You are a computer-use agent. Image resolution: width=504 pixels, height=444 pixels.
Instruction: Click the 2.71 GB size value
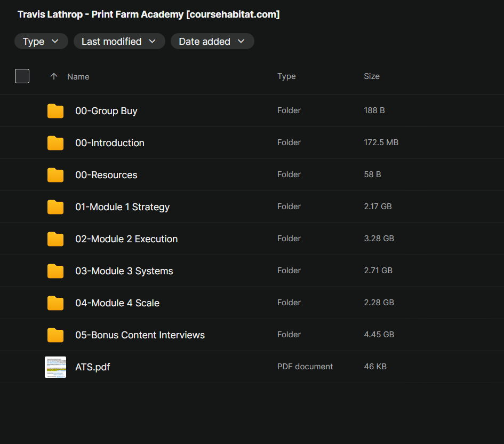(x=378, y=271)
